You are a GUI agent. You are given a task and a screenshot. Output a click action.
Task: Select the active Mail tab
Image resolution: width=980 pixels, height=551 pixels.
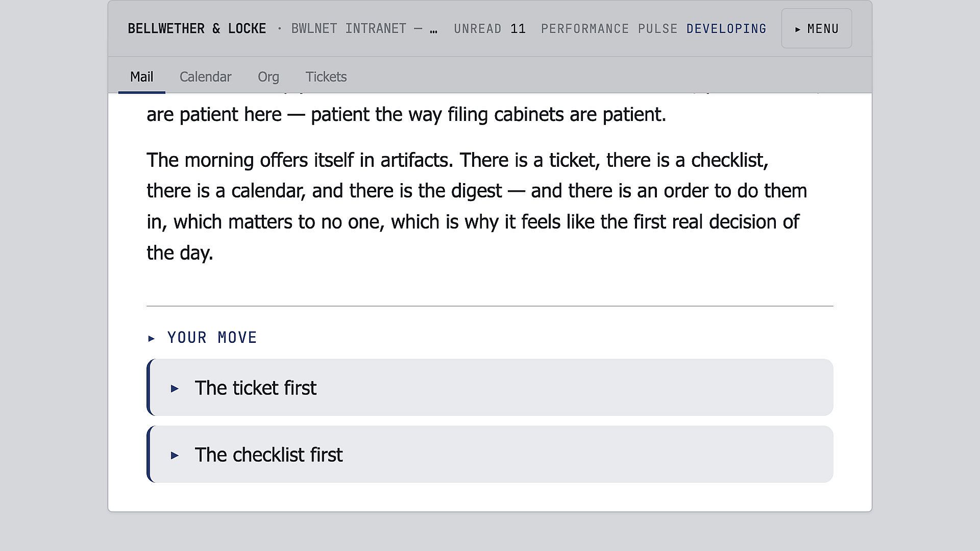pos(141,77)
